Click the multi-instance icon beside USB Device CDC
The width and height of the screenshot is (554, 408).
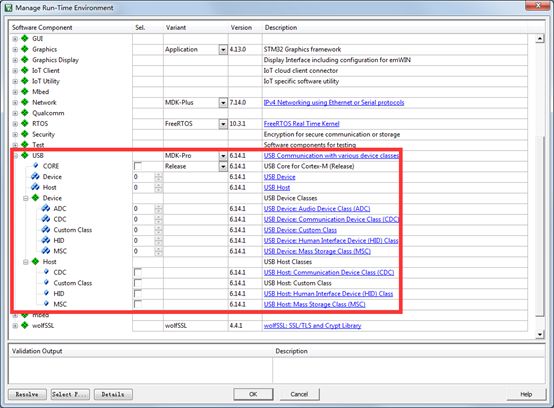click(46, 219)
